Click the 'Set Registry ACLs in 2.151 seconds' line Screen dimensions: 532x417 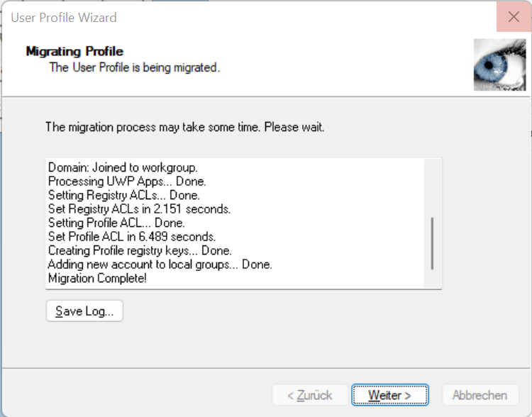tap(139, 209)
